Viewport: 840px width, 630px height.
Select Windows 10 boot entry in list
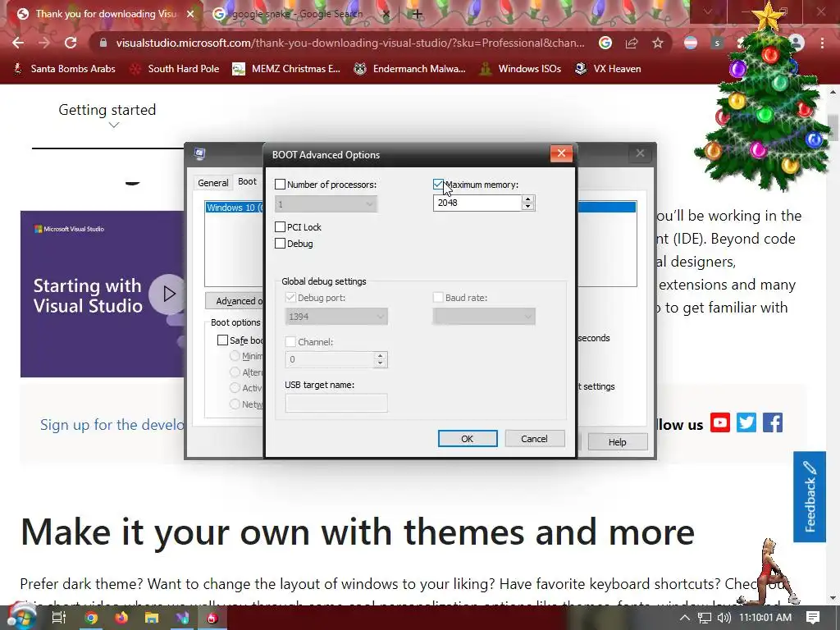click(234, 208)
